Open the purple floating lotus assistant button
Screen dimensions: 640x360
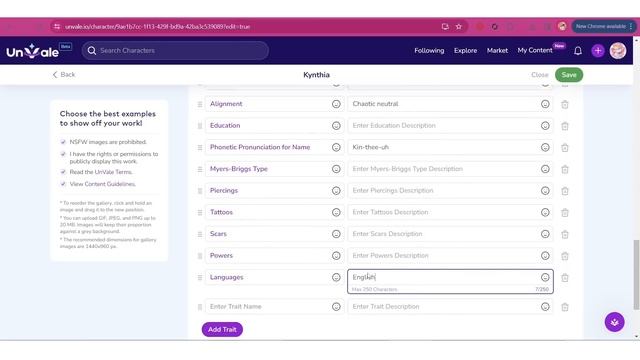coord(614,322)
